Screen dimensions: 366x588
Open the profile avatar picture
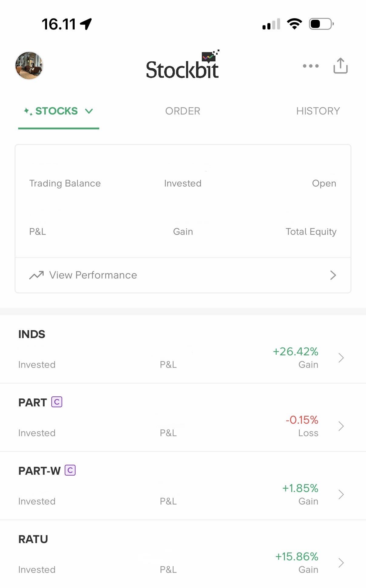tap(29, 66)
